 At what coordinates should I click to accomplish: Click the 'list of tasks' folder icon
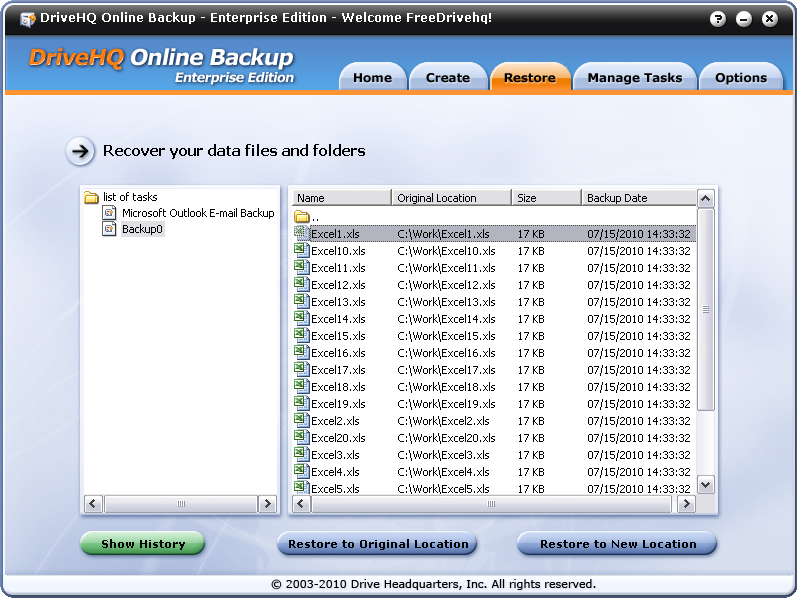(91, 197)
